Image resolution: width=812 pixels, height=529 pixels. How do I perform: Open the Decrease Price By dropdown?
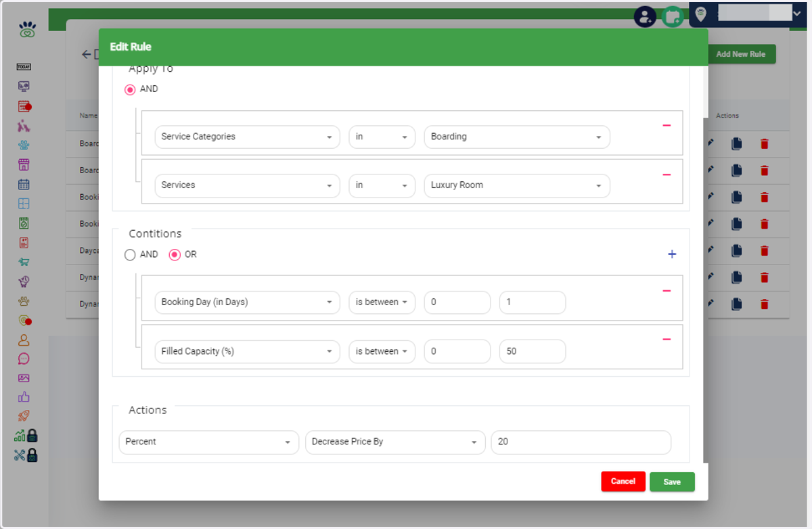395,442
